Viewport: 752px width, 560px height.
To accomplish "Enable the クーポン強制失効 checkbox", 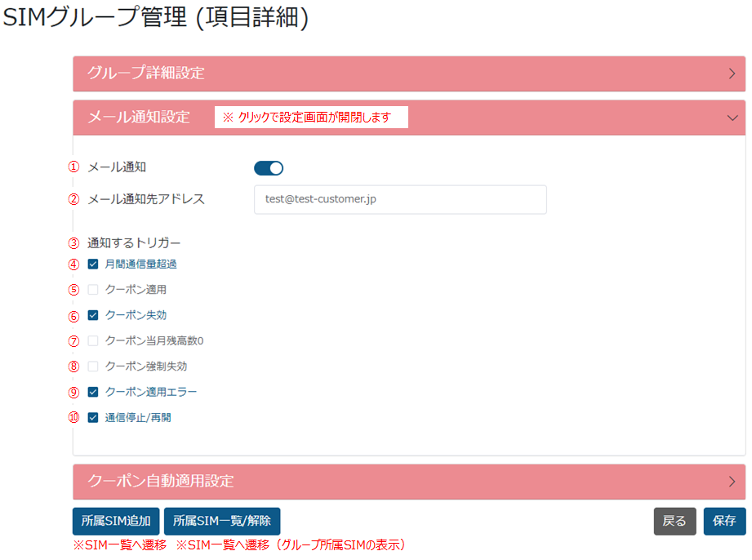I will click(x=93, y=367).
